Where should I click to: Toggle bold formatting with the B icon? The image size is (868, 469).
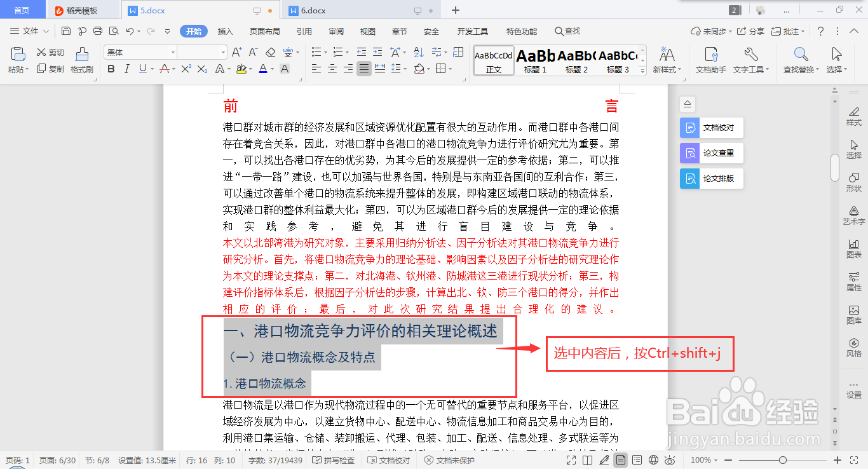point(111,68)
